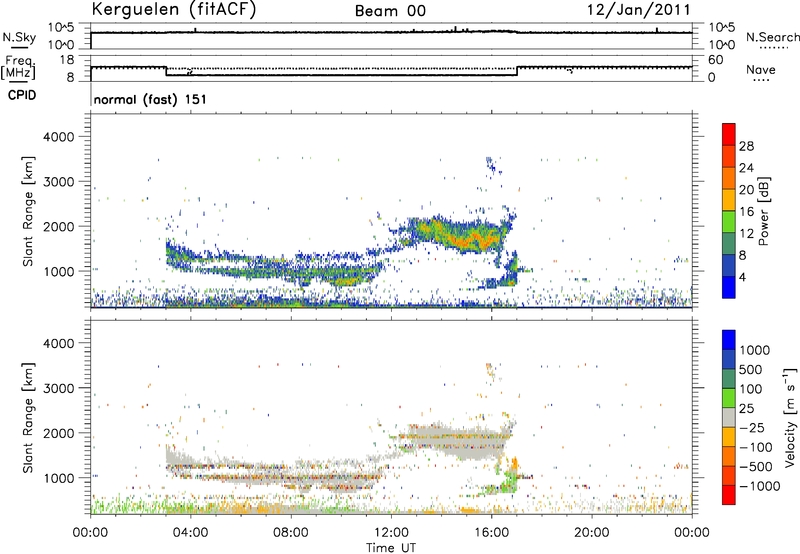Click the 'Power [dB]' color bar title
800x554 pixels.
point(763,211)
